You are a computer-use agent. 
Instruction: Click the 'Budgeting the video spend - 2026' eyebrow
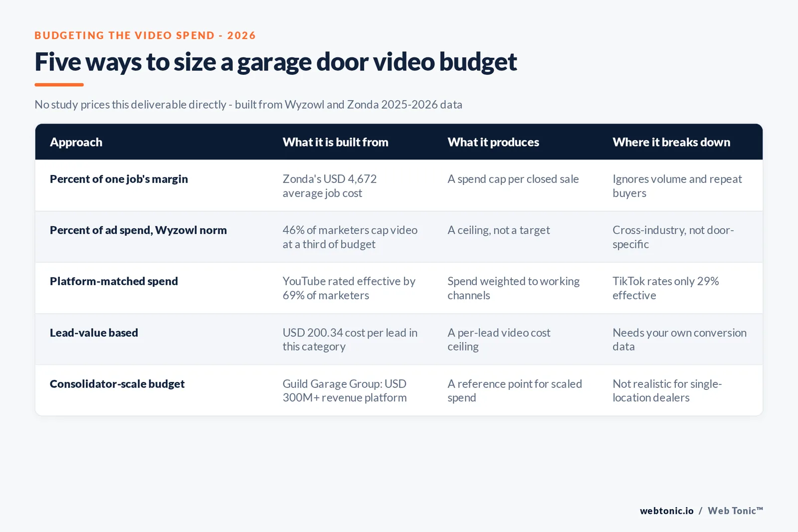tap(145, 35)
